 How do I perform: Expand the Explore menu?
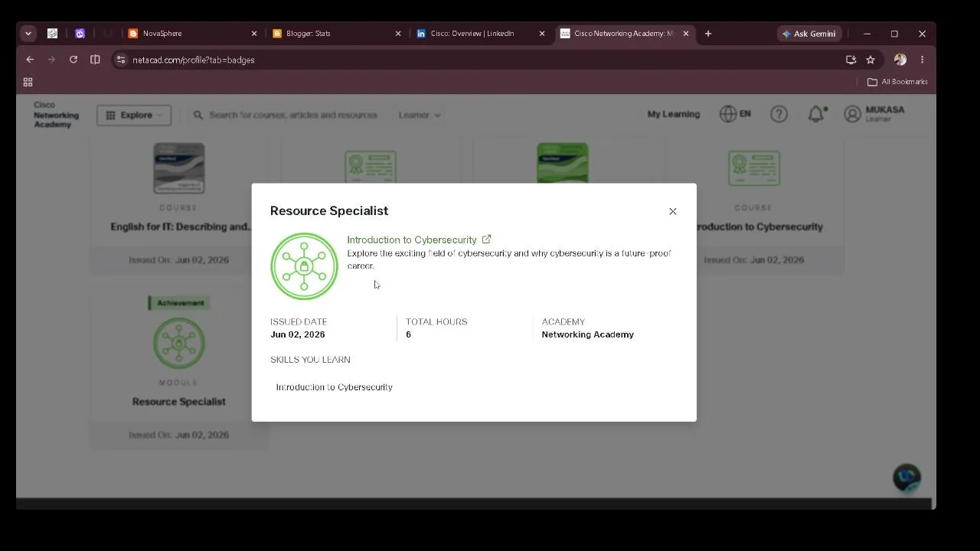(134, 115)
